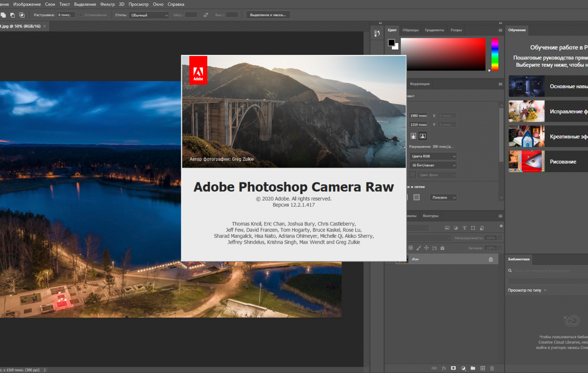
Task: Create a new group folder icon
Action: (x=473, y=368)
